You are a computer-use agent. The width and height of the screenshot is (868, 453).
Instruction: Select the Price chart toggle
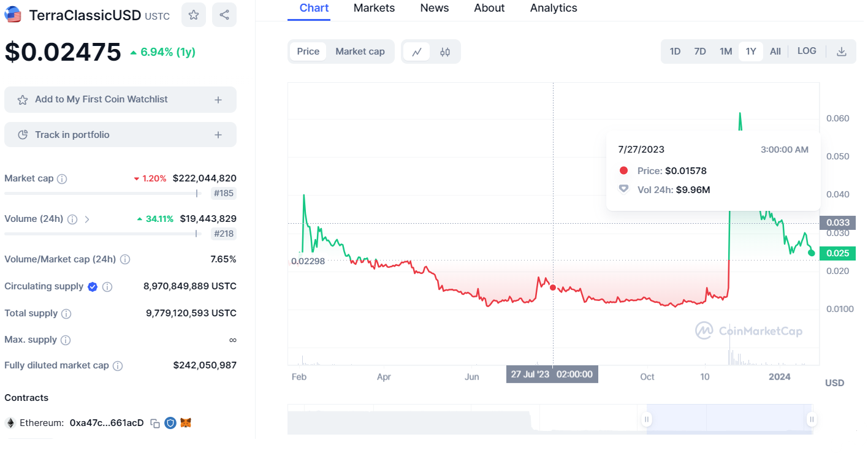pyautogui.click(x=308, y=51)
